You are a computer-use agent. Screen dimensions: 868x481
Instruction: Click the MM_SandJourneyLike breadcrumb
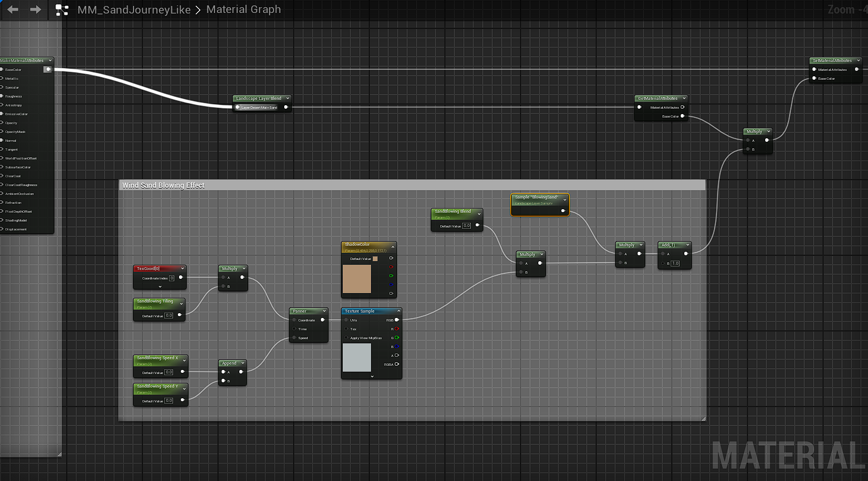134,10
